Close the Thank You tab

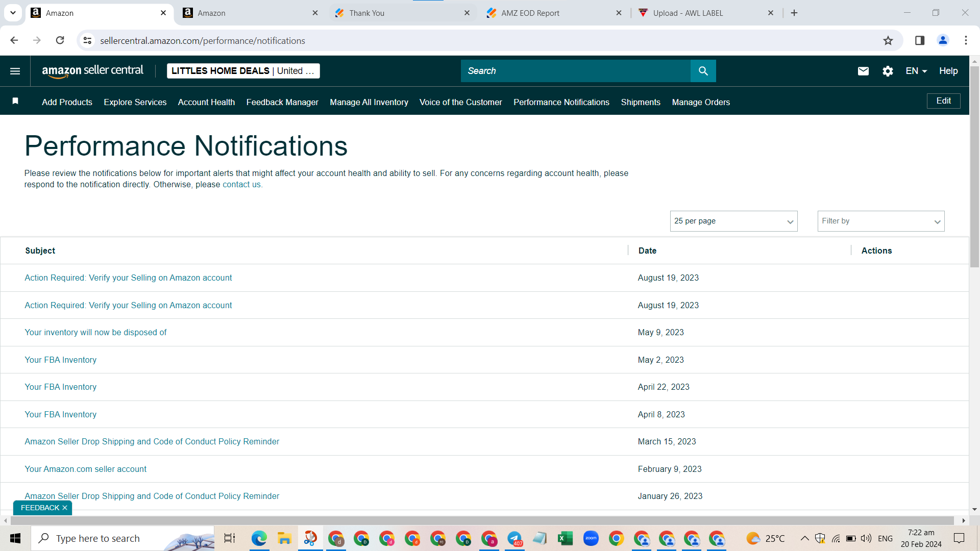(x=467, y=13)
